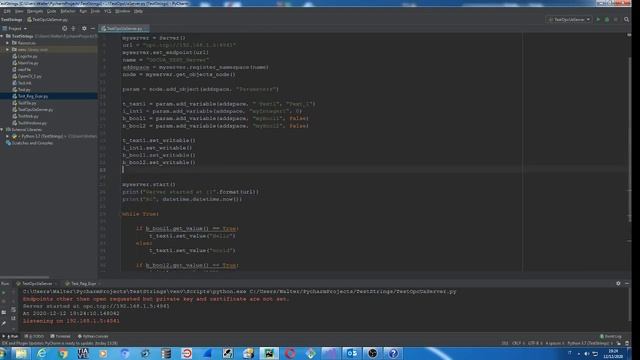Open the Help question mark taskbar icon
This screenshot has height=360, width=640.
[x=393, y=353]
